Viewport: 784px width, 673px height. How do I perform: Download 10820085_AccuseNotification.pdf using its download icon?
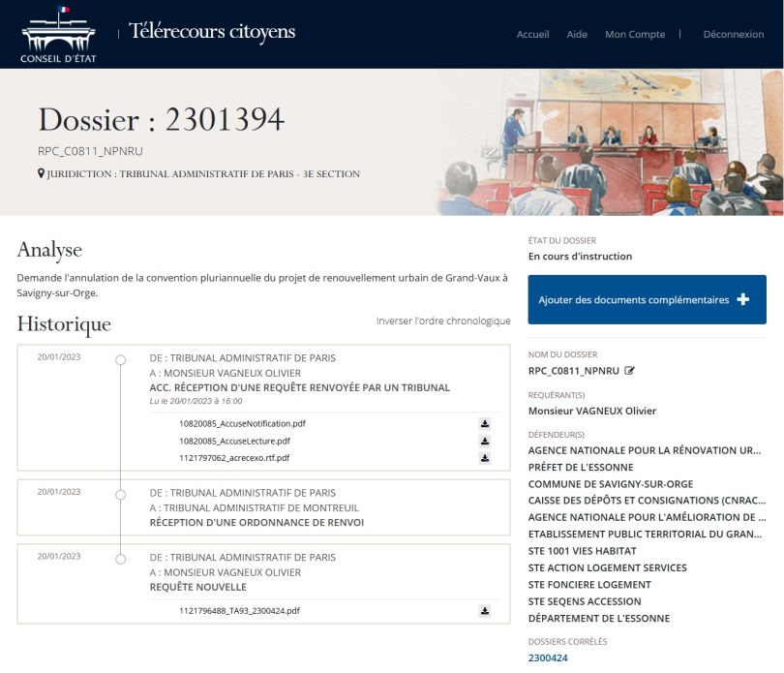click(x=485, y=423)
